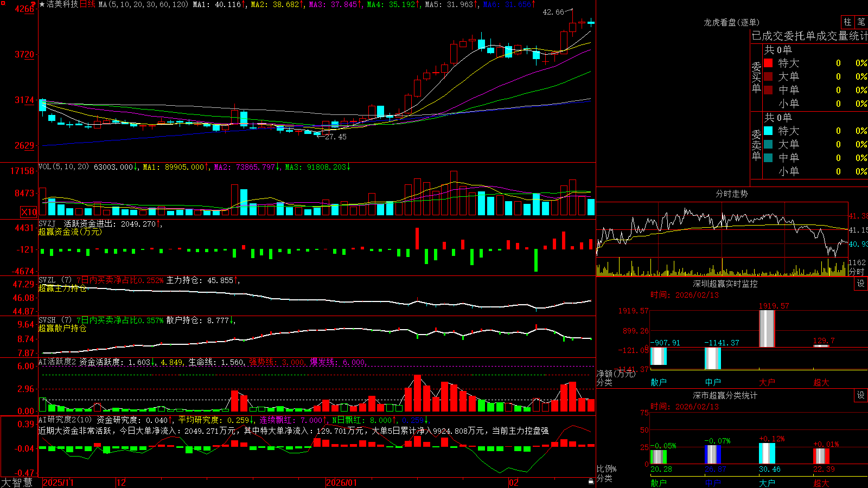This screenshot has height=488, width=868.
Task: Click the 2025/11 marker on the time axis
Action: click(x=58, y=483)
